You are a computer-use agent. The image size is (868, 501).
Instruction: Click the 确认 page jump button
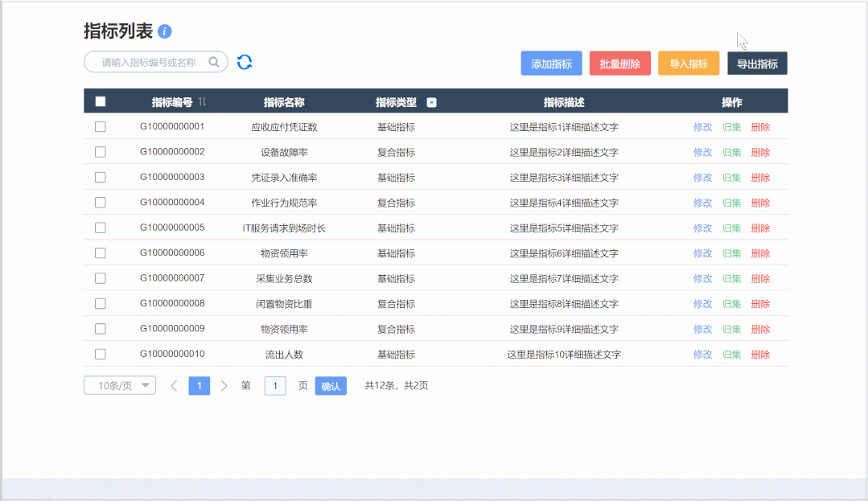tap(331, 386)
